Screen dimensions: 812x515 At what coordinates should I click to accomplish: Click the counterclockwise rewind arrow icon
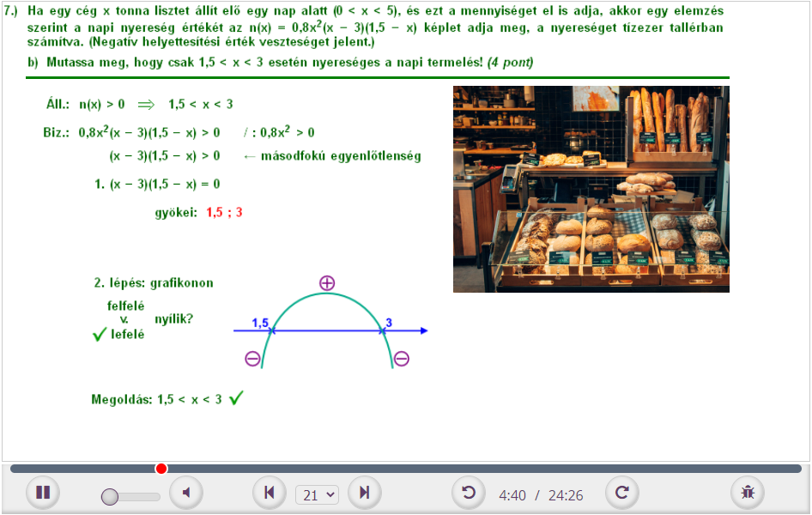click(x=468, y=493)
